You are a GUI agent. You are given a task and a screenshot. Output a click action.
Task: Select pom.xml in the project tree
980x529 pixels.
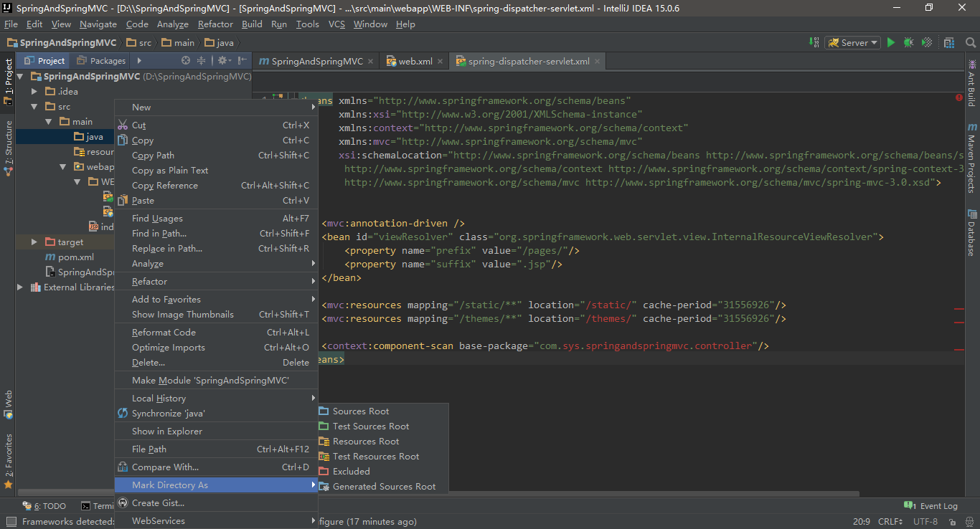pyautogui.click(x=69, y=257)
